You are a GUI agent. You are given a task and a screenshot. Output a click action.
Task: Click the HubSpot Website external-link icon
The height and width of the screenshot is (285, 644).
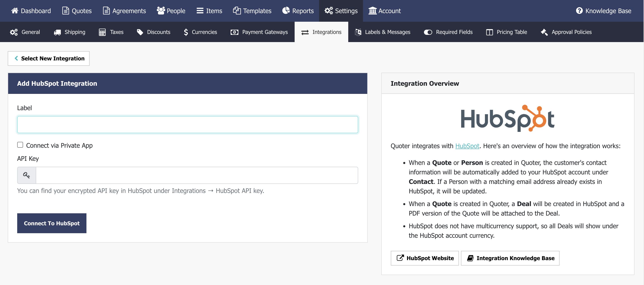(400, 258)
